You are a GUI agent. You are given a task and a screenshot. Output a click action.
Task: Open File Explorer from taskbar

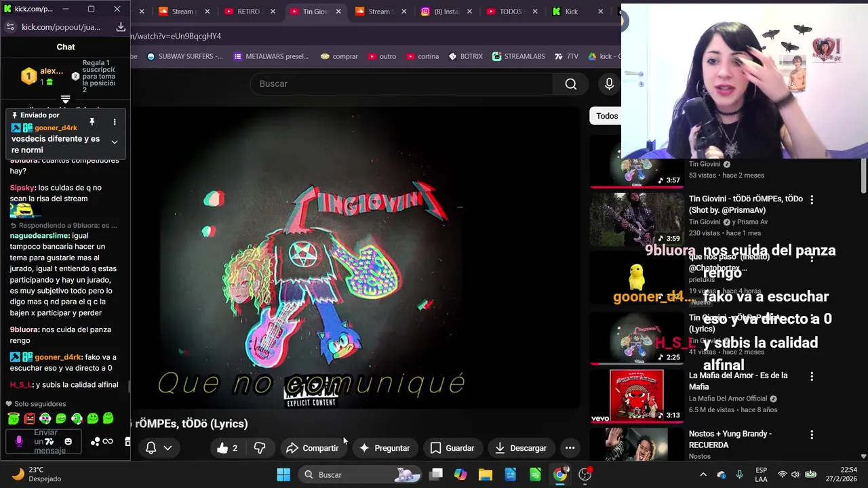(486, 474)
